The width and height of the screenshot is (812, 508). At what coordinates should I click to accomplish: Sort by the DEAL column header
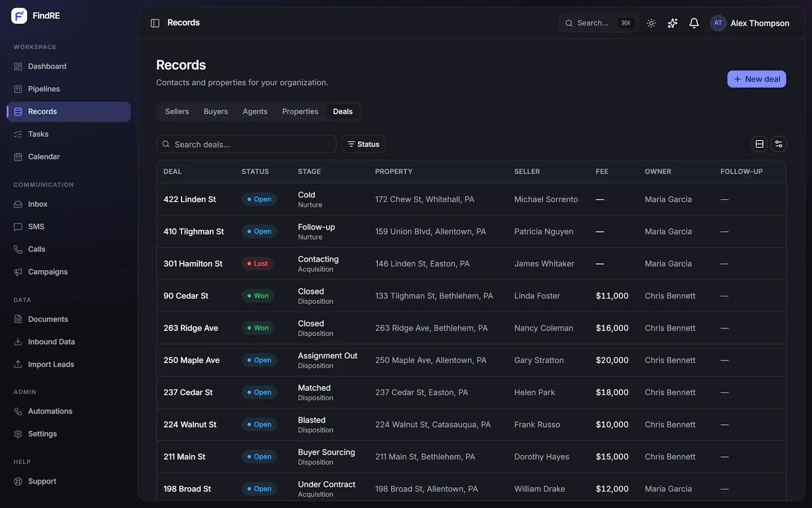173,172
